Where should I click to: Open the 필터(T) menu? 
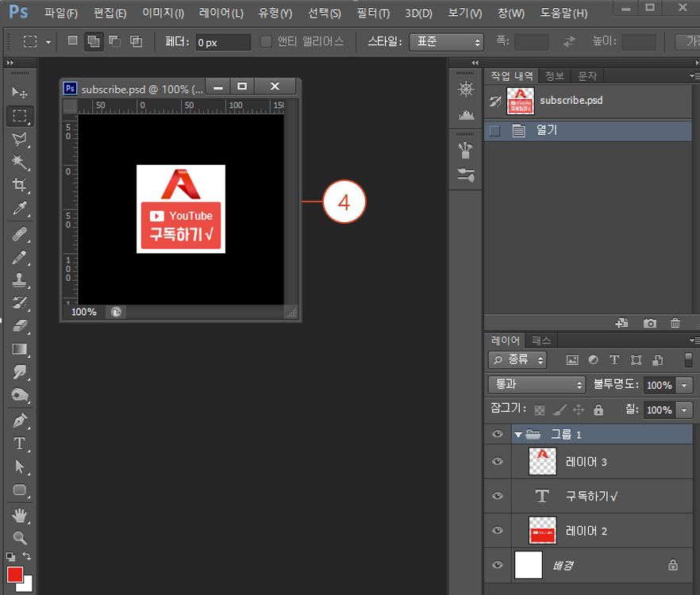[373, 13]
